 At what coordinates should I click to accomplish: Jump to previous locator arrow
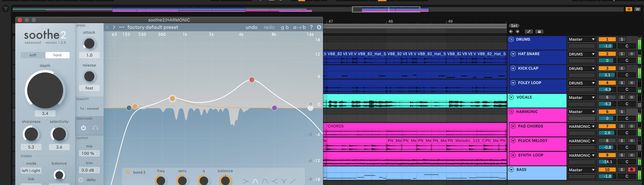pos(511,31)
